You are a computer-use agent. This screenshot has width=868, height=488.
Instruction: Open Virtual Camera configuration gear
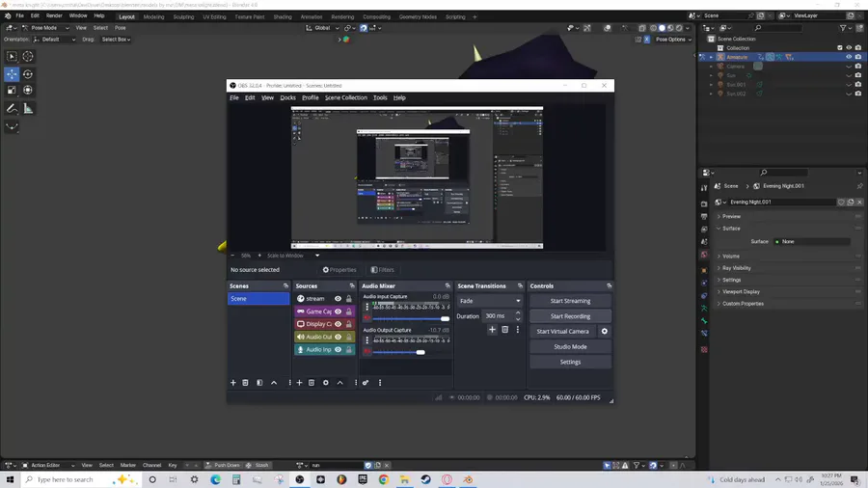coord(605,332)
